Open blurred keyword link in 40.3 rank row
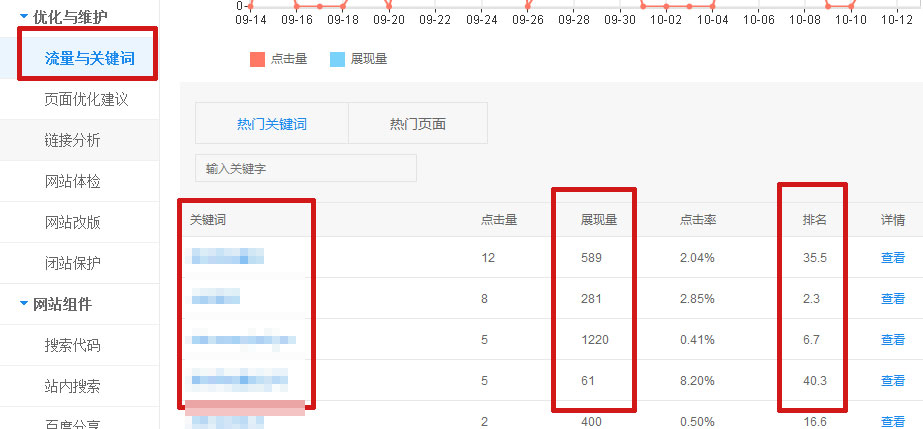 239,380
